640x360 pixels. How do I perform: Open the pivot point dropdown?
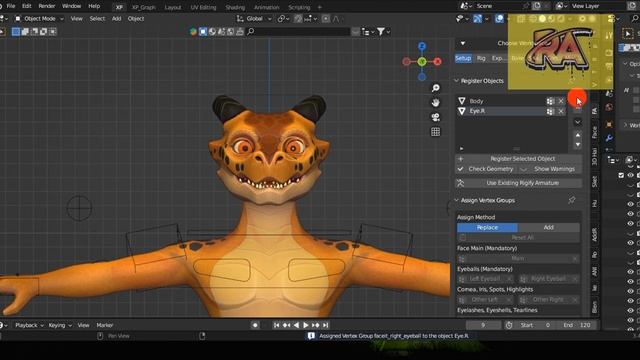(x=284, y=19)
